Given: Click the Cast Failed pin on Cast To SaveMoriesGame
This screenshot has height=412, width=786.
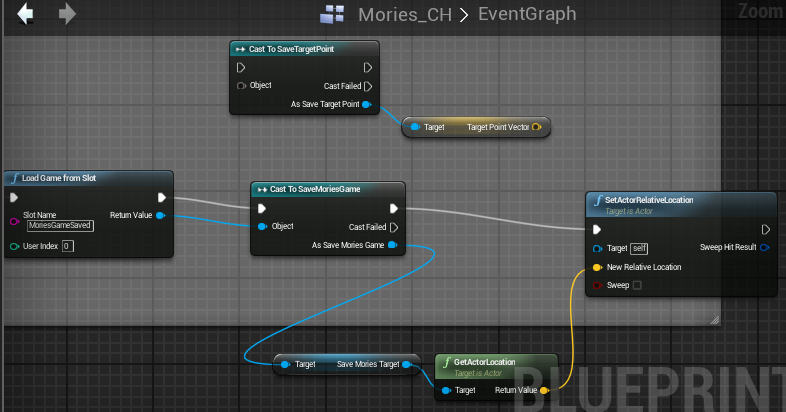Looking at the screenshot, I should 394,227.
